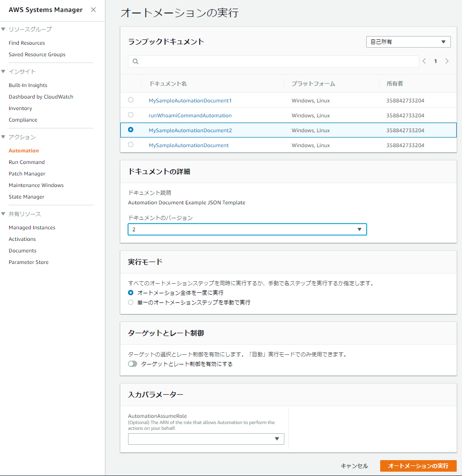Select radio for MySampleAutomationDocument2

[x=131, y=130]
